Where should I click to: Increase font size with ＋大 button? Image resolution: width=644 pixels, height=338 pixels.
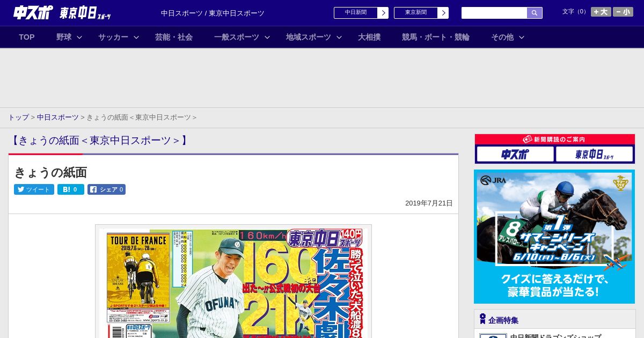[601, 12]
